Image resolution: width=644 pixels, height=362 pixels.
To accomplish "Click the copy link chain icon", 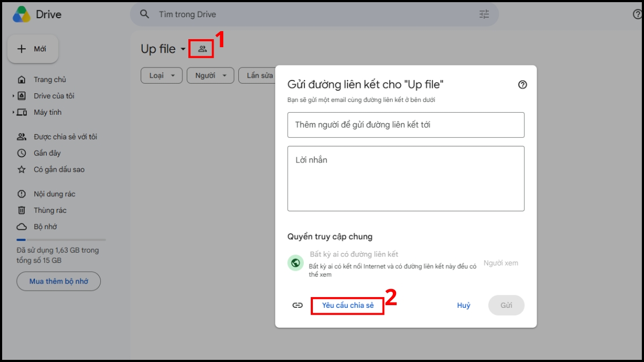I will [x=297, y=305].
